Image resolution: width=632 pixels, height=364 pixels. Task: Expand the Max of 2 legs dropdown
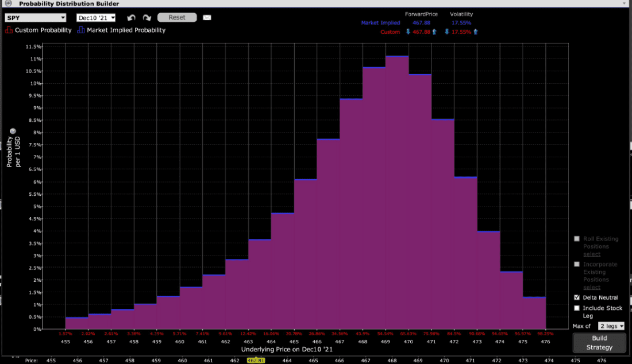(x=611, y=326)
